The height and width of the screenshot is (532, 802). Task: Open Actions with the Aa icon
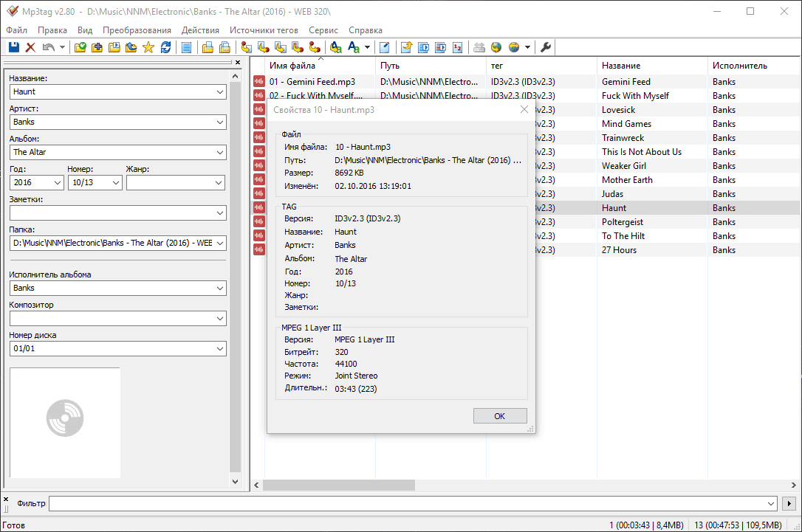point(354,47)
